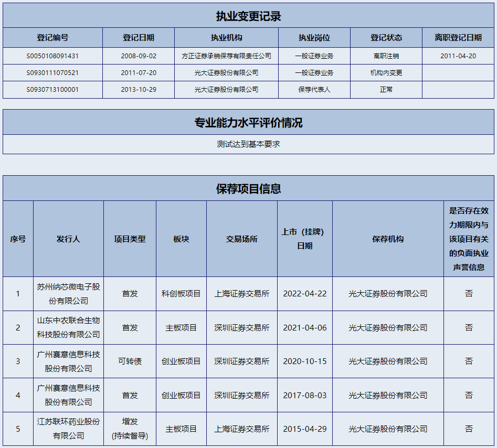
Task: Click the 专业能力水平评价情况 title
Action: coord(249,122)
